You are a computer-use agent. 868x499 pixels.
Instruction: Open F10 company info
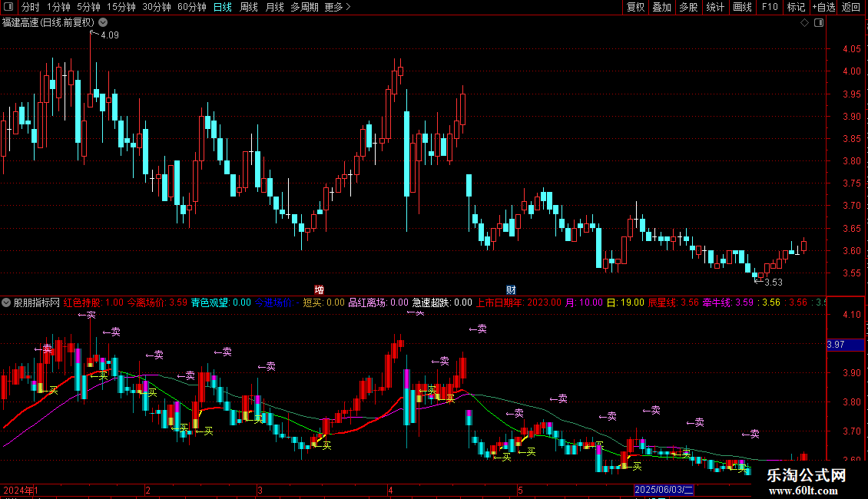point(770,7)
